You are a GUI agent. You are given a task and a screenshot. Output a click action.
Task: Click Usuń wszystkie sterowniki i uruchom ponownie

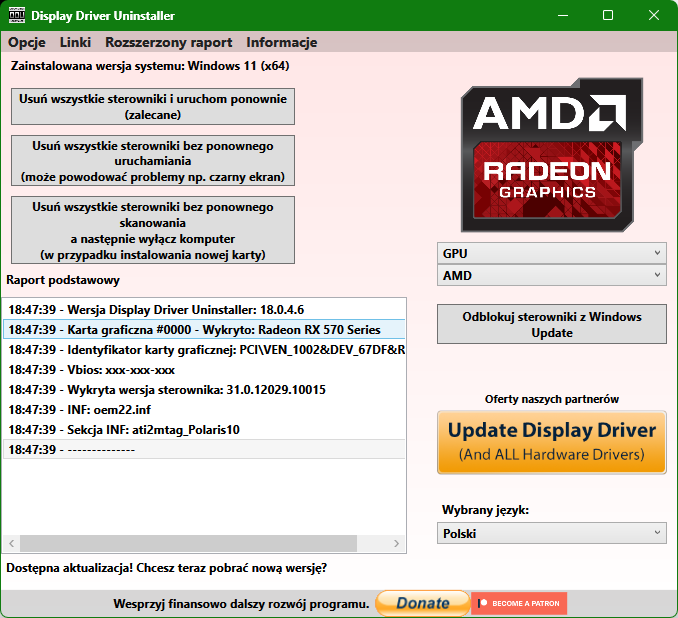coord(153,107)
